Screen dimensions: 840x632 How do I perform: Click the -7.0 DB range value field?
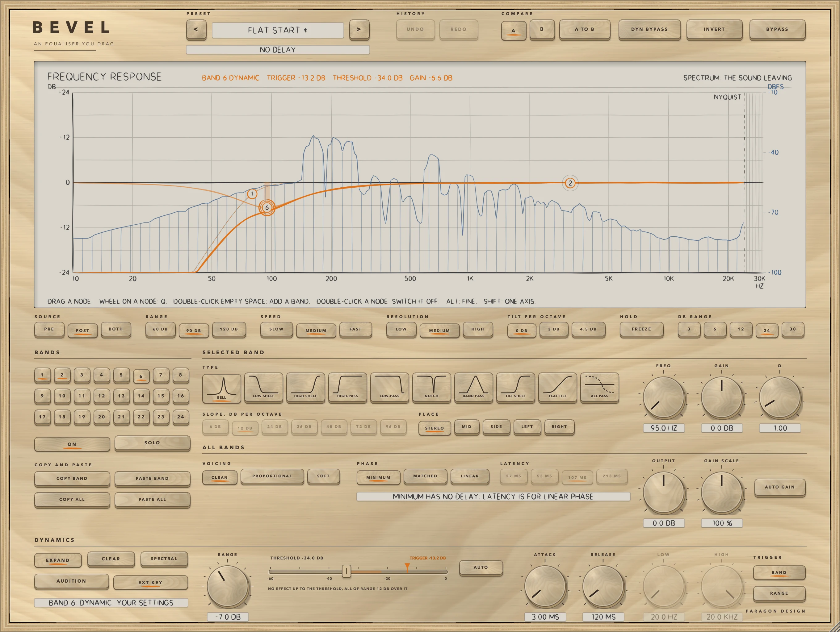pyautogui.click(x=228, y=617)
